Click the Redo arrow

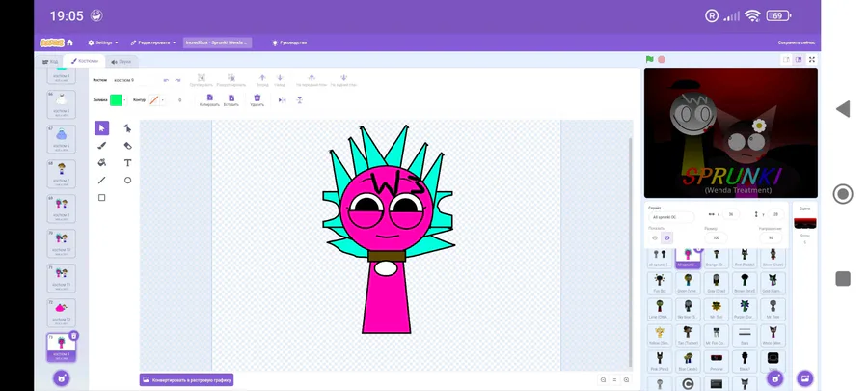177,80
